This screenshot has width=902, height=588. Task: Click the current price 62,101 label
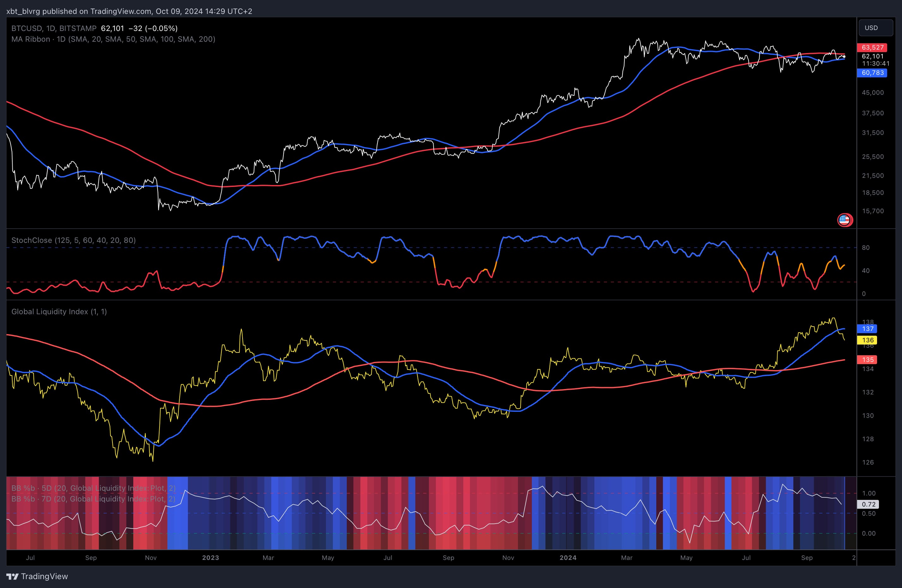tap(873, 56)
